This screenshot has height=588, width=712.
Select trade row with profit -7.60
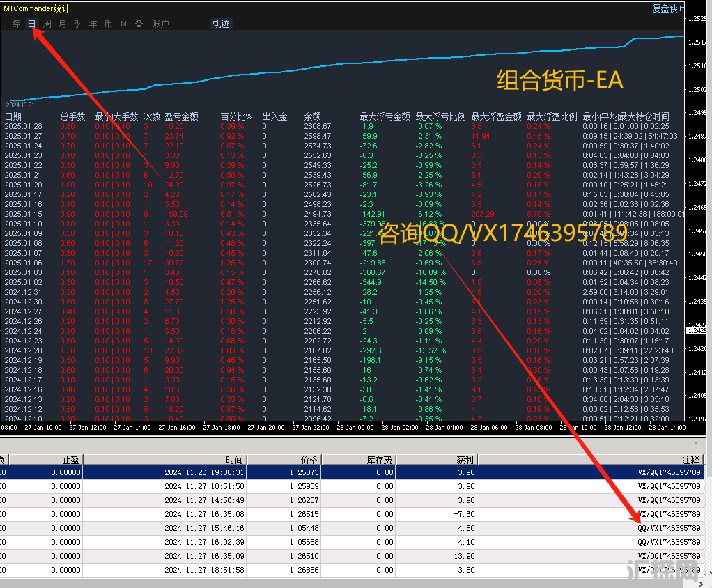tap(352, 514)
